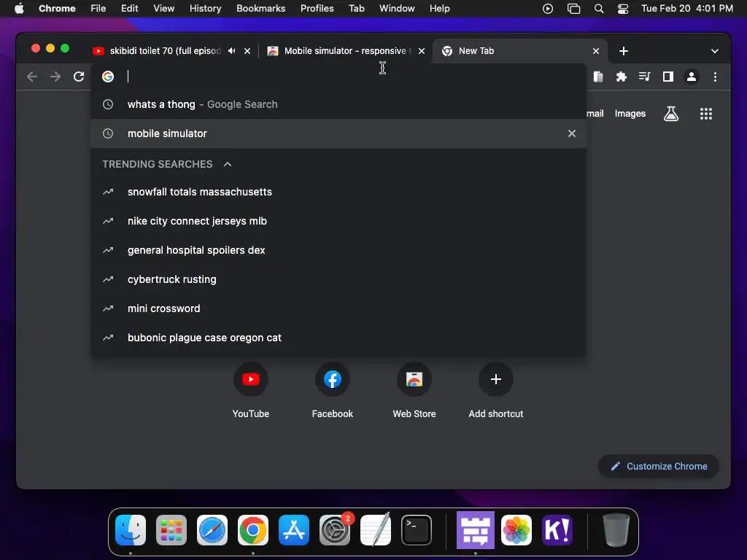747x560 pixels.
Task: Open the Bookmarks menu
Action: 260,9
